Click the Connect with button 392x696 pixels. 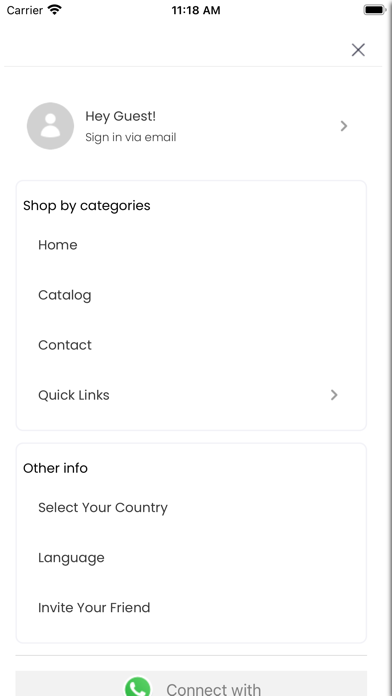[x=191, y=684]
